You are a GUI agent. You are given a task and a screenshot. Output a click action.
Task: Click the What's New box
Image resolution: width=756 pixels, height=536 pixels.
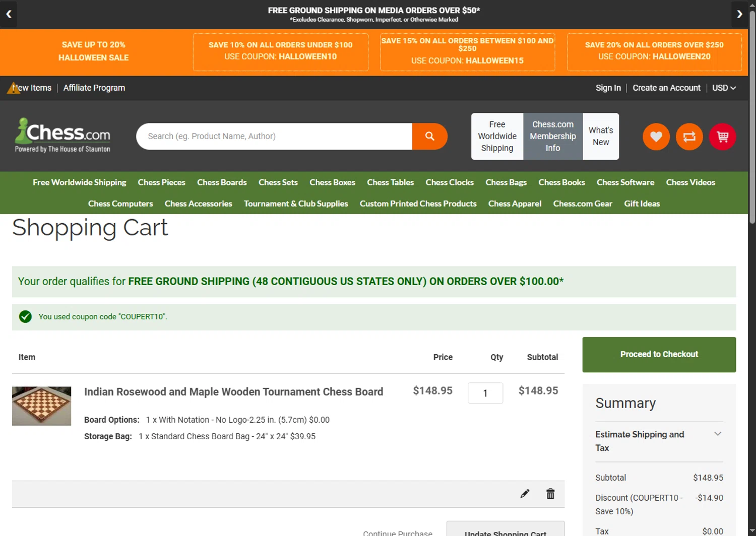click(601, 136)
